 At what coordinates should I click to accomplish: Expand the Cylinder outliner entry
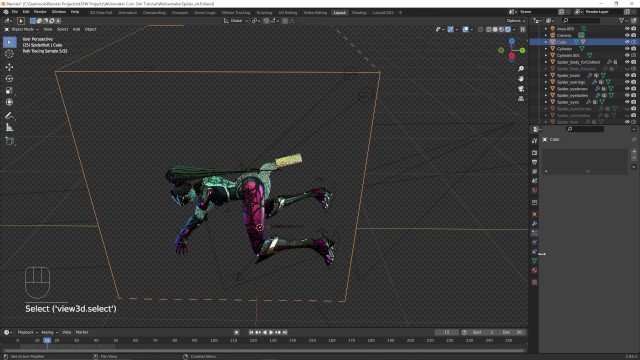point(546,49)
